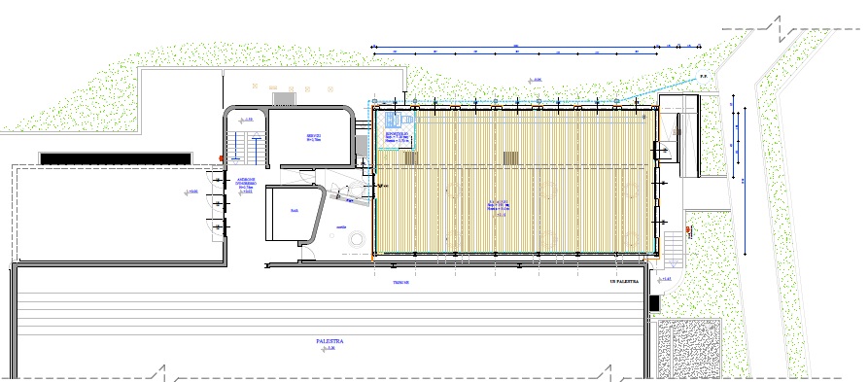This screenshot has width=868, height=382.
Task: Click the +1.47 elevation marker
Action: point(666,279)
